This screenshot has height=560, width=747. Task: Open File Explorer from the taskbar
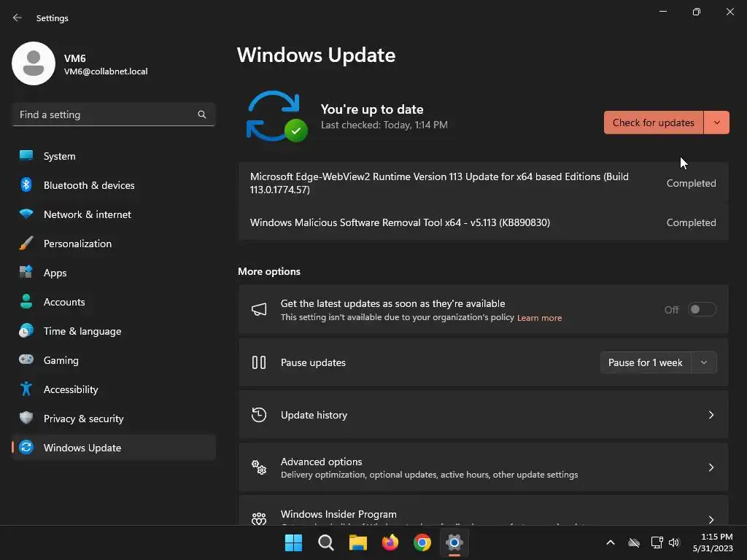(357, 542)
